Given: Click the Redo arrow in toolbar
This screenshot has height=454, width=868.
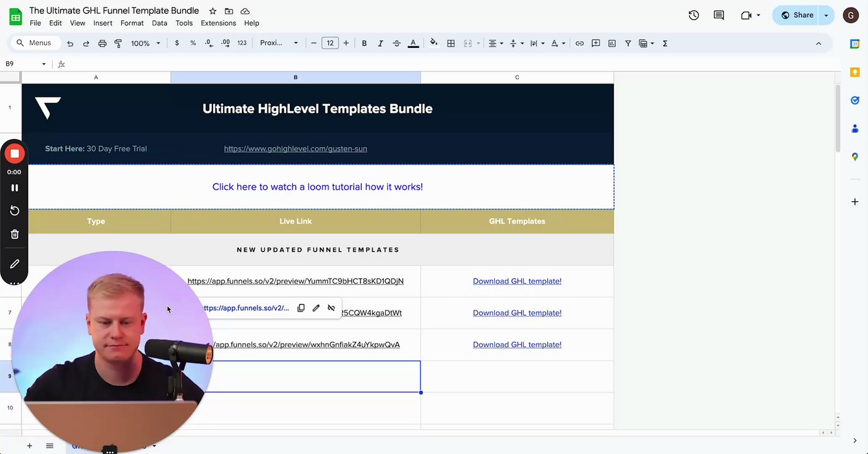Looking at the screenshot, I should (86, 44).
